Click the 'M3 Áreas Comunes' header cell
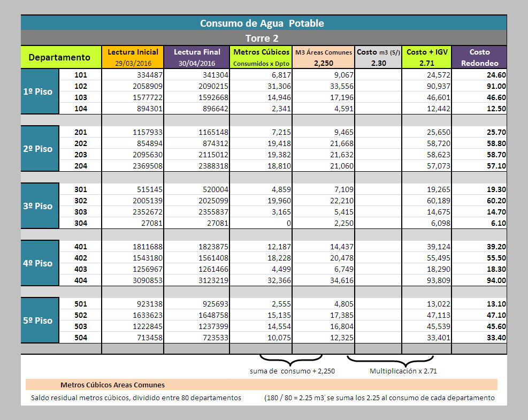This screenshot has height=420, width=528. [323, 57]
